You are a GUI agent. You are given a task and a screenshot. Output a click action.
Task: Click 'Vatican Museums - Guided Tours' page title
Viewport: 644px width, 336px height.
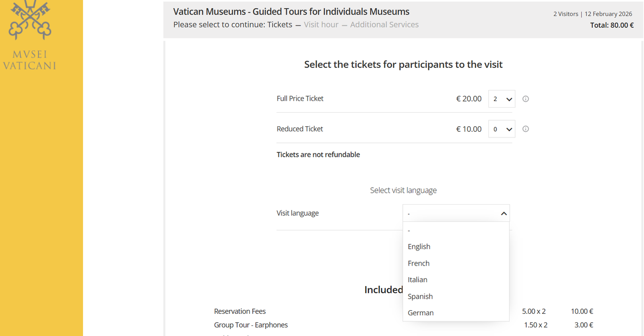tap(291, 12)
